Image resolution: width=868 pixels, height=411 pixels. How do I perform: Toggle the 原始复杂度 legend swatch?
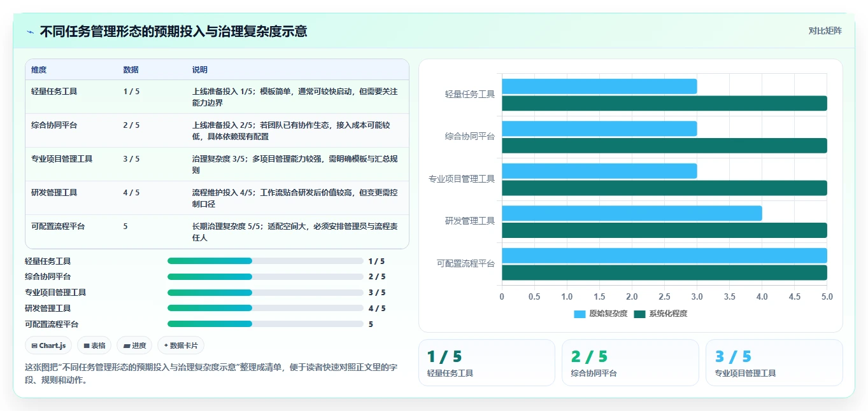coord(580,314)
